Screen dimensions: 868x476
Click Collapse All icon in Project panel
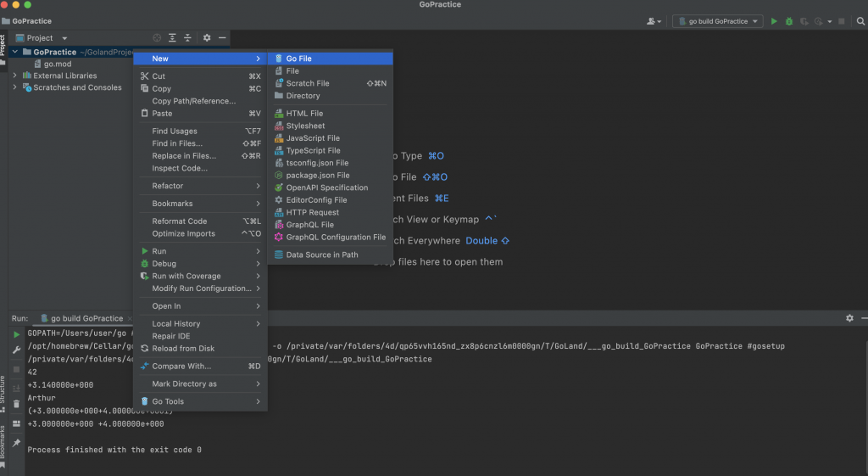187,37
